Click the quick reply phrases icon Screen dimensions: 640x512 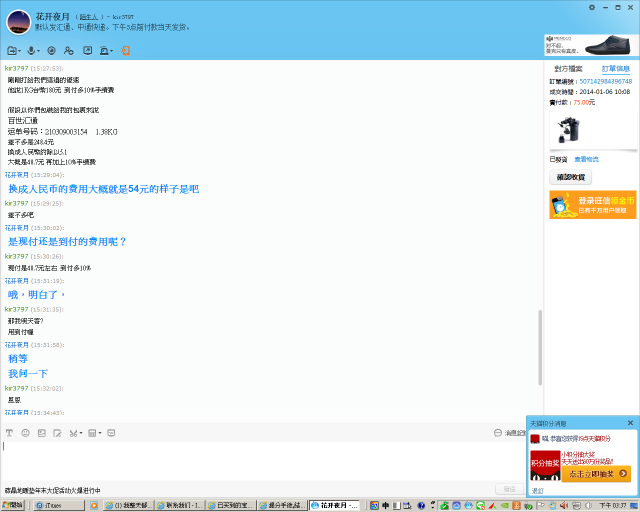click(x=111, y=433)
